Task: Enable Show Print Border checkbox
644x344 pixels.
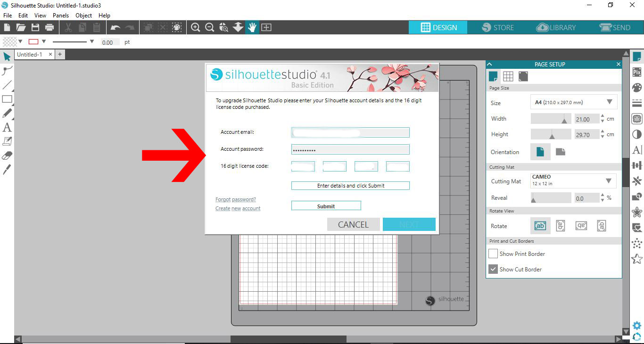Action: coord(493,254)
